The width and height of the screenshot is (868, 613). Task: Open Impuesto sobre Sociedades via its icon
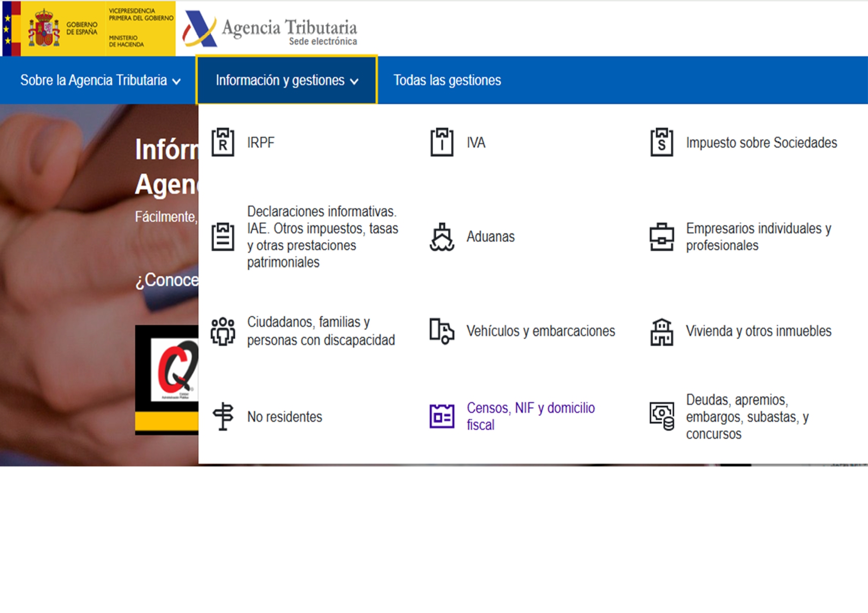click(662, 143)
